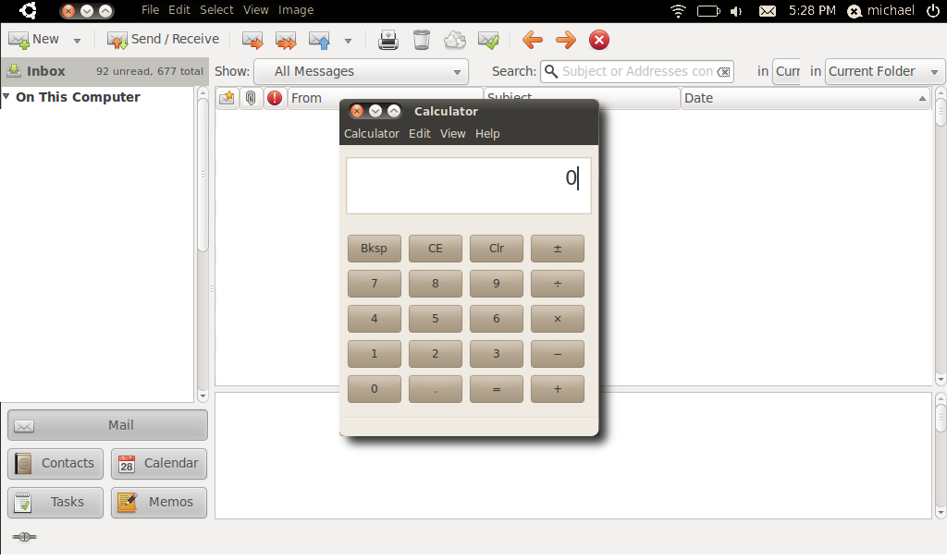
Task: Open the Show All Messages dropdown
Action: [361, 71]
